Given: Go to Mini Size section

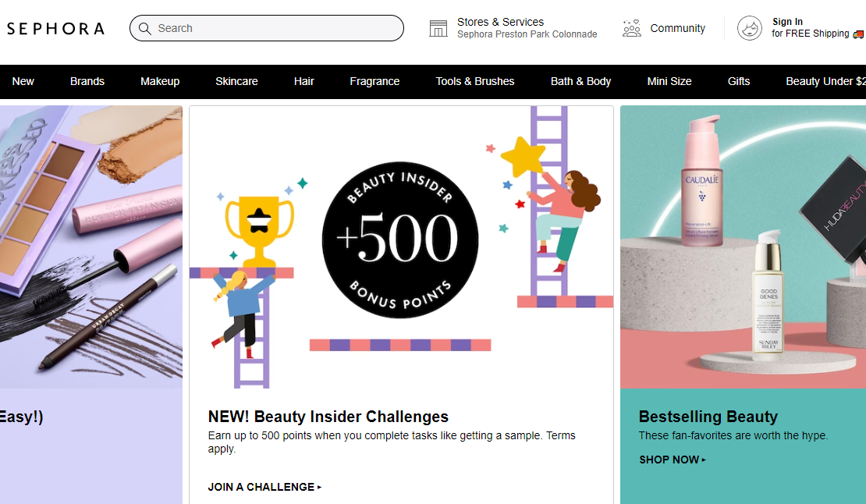Looking at the screenshot, I should tap(669, 81).
